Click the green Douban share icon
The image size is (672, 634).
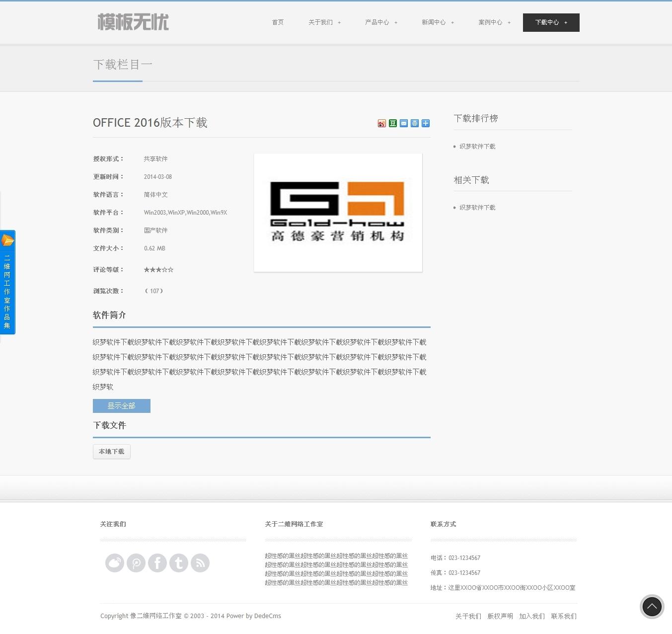392,123
